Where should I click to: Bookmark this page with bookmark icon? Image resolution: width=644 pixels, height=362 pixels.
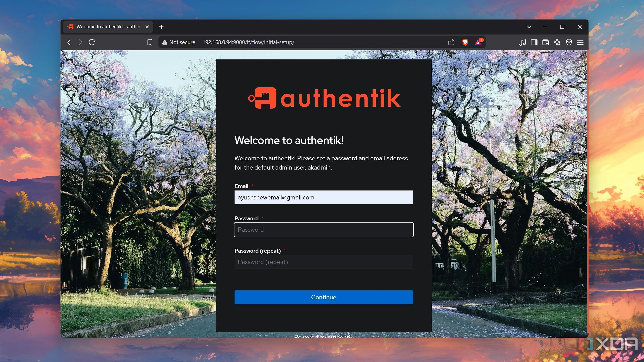[x=149, y=42]
